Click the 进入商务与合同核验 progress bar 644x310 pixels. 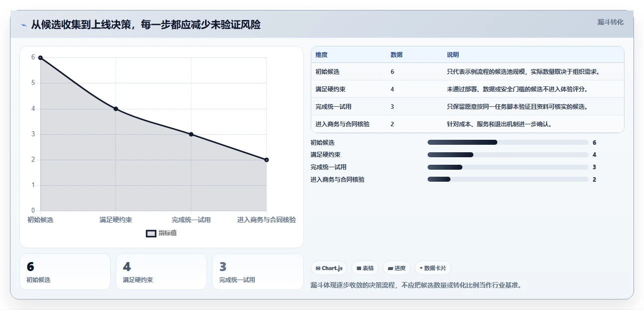(x=508, y=179)
